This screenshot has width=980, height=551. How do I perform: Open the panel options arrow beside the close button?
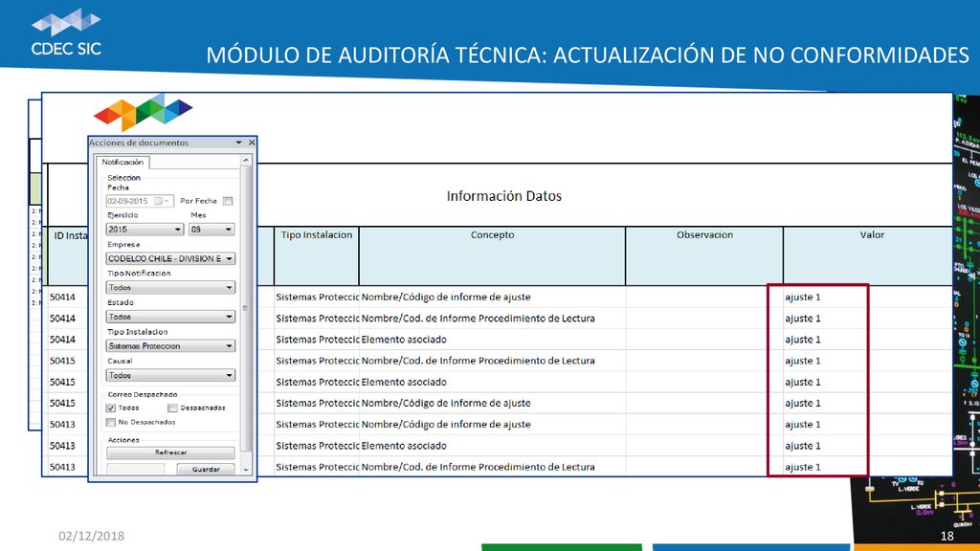[238, 143]
